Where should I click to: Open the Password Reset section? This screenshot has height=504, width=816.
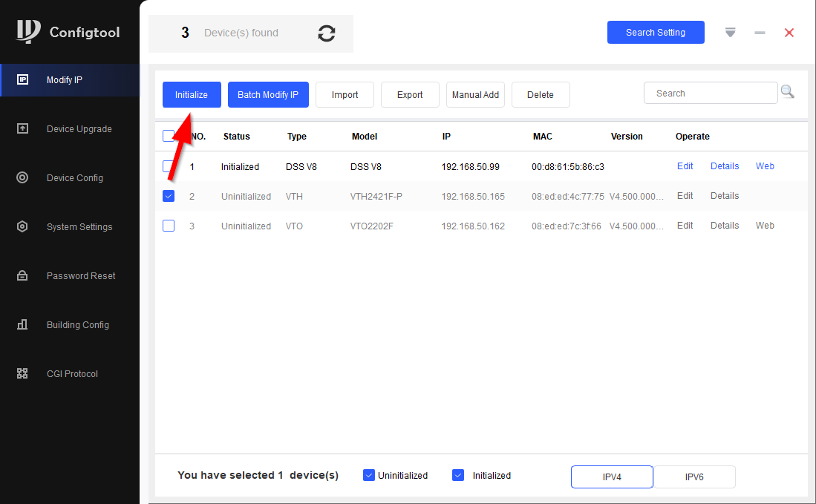80,276
